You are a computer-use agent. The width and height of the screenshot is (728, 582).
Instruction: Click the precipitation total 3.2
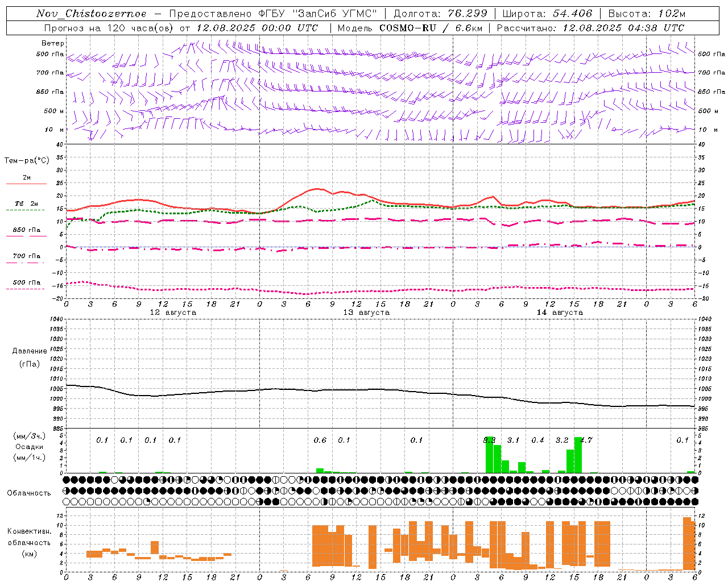pos(562,440)
